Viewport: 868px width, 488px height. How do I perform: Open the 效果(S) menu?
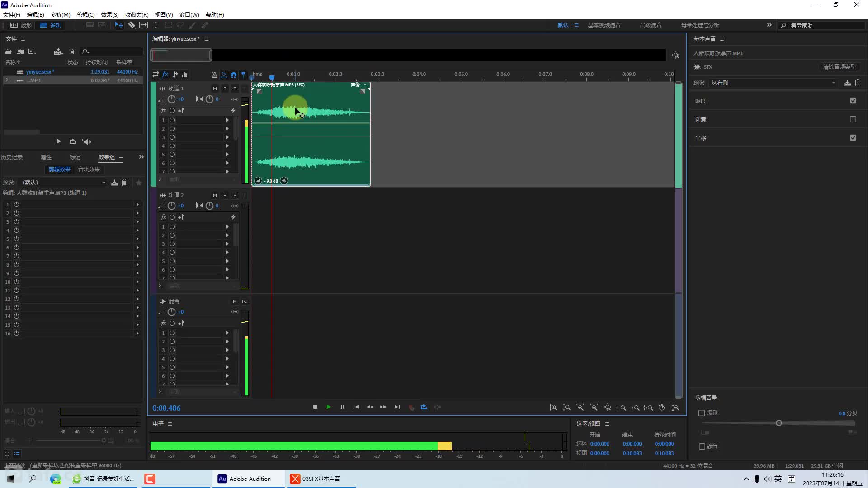coord(110,15)
